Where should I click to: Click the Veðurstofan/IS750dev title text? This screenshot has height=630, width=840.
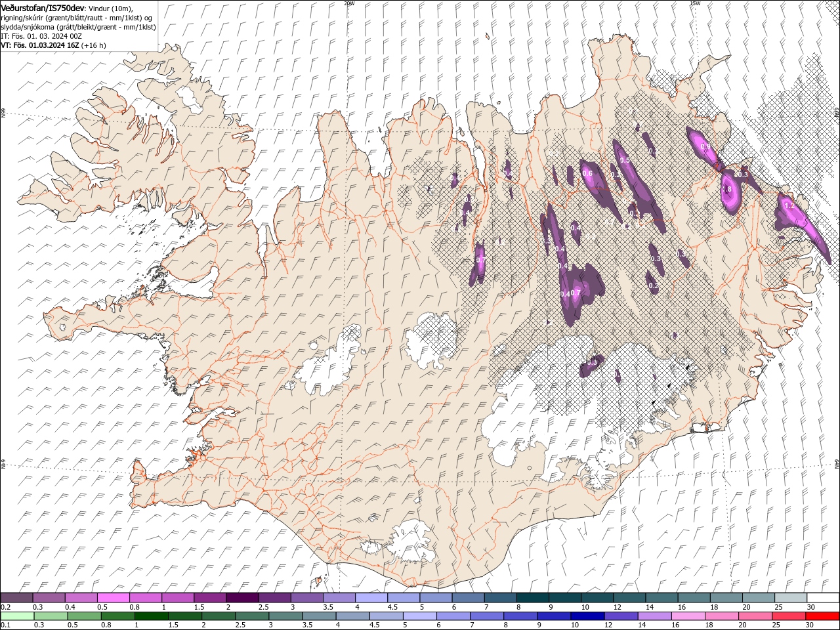pyautogui.click(x=43, y=7)
